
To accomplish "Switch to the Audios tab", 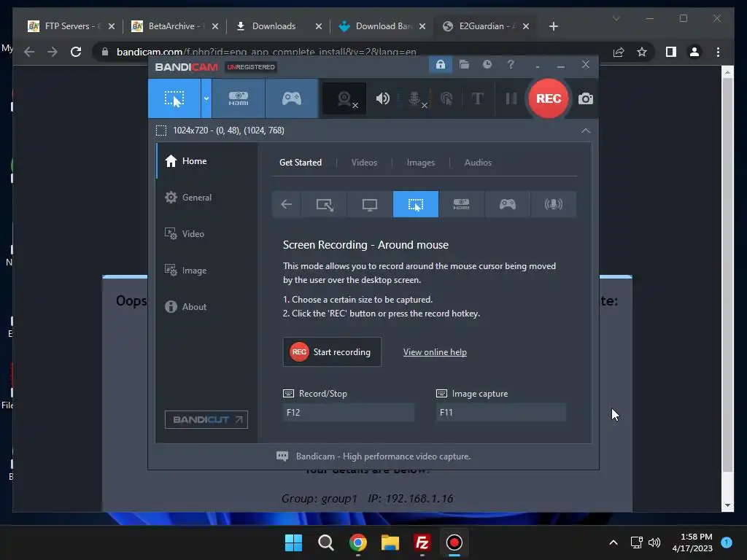I will click(478, 163).
